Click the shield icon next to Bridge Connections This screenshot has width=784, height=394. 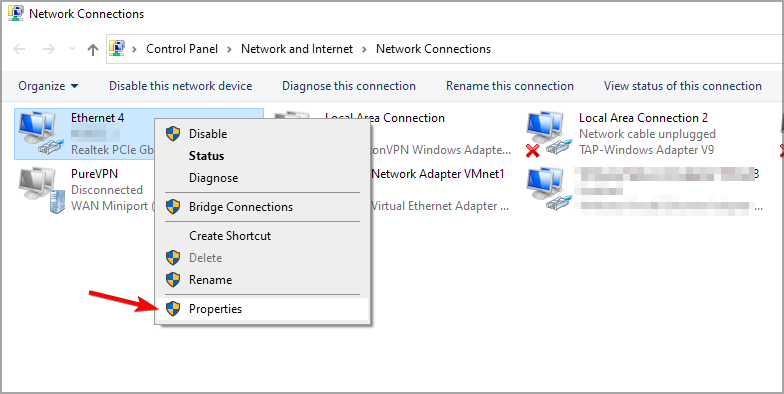pos(173,206)
